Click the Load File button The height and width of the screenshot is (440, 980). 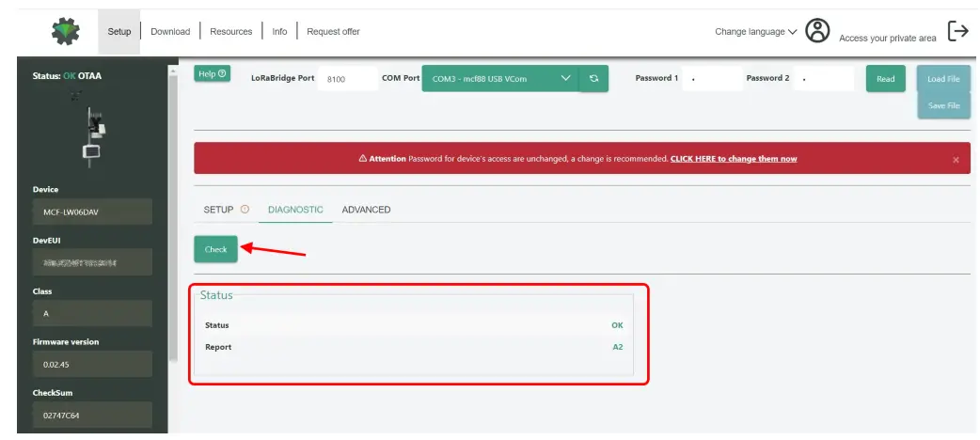(943, 79)
